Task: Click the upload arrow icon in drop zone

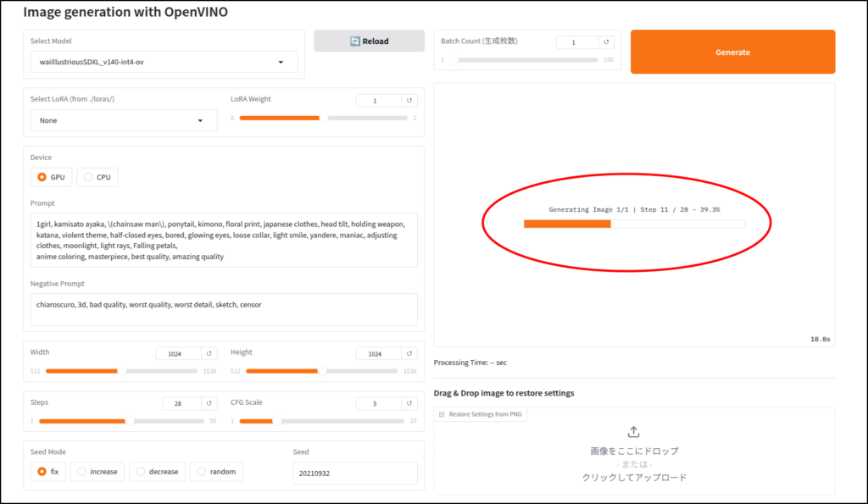Action: [x=633, y=432]
